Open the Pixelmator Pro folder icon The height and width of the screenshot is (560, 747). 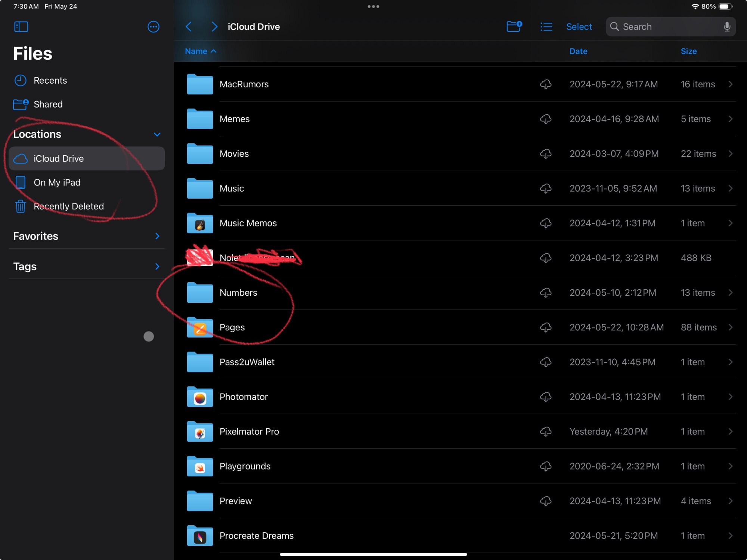[200, 431]
